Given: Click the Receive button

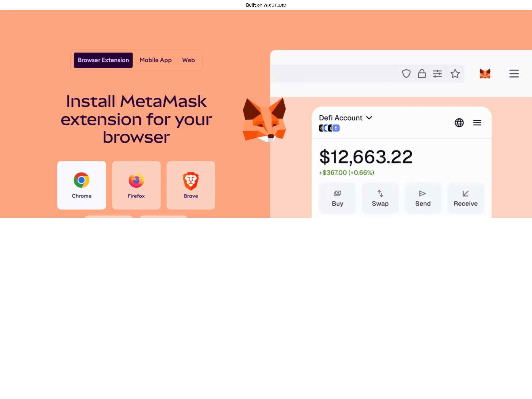Looking at the screenshot, I should tap(465, 199).
